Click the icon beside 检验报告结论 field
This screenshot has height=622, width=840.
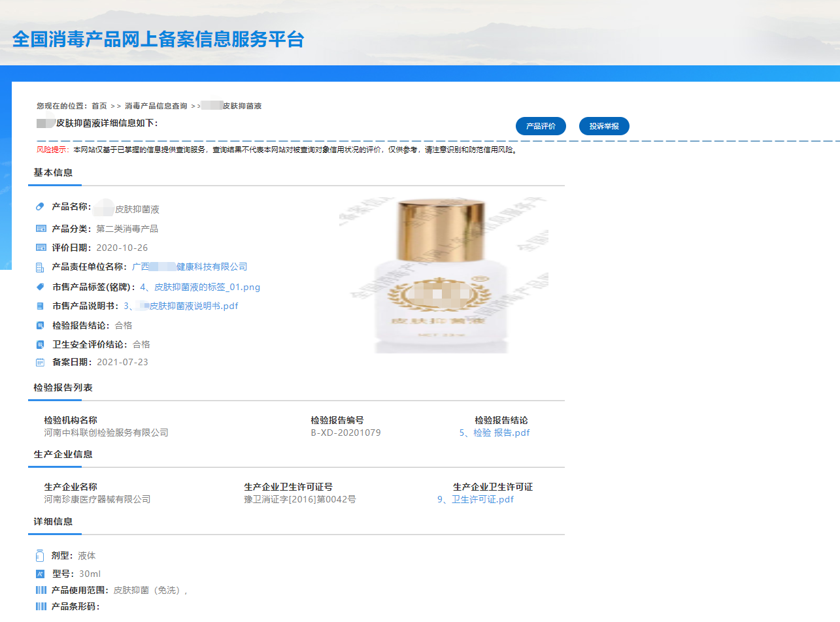(x=40, y=325)
